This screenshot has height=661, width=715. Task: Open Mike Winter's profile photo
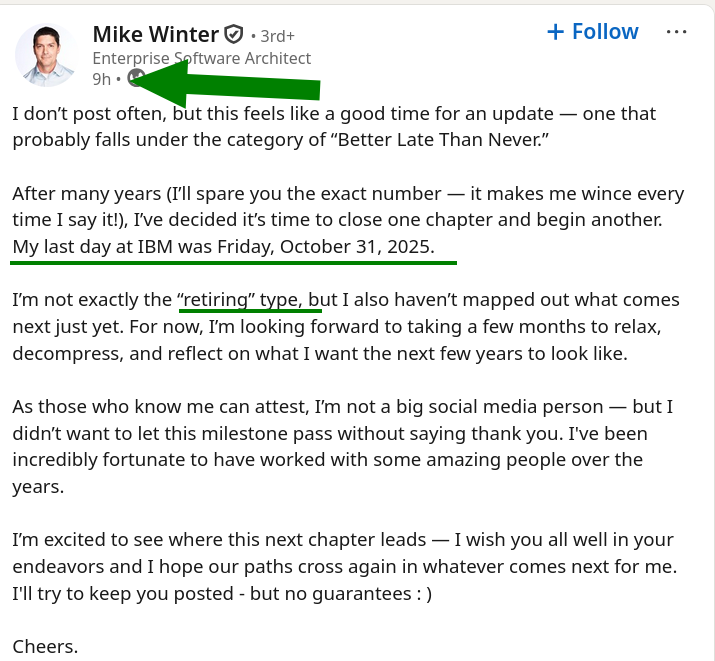tap(46, 55)
